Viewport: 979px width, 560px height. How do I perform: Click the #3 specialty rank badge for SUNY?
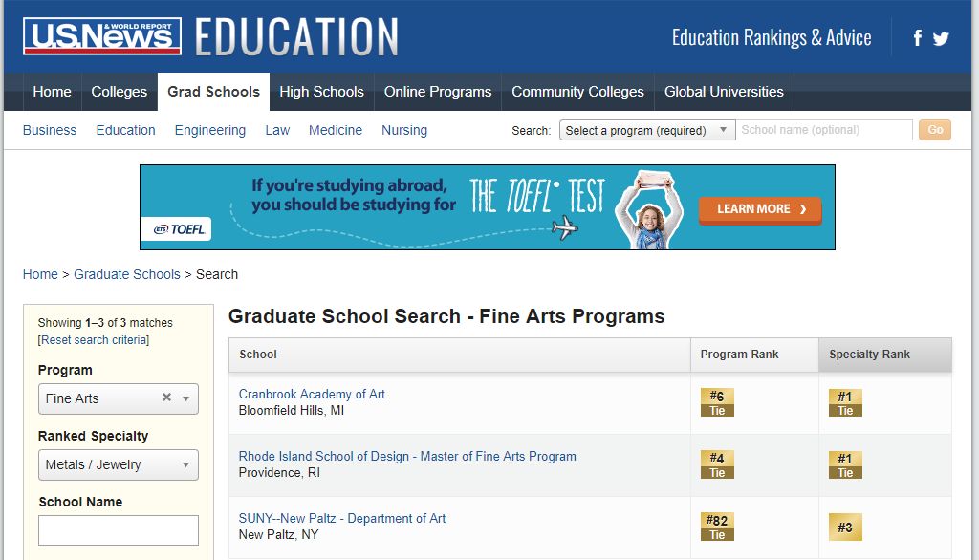point(845,528)
